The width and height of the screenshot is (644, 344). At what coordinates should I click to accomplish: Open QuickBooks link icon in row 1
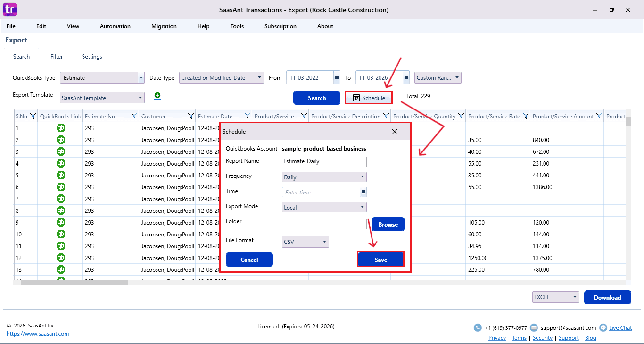61,128
